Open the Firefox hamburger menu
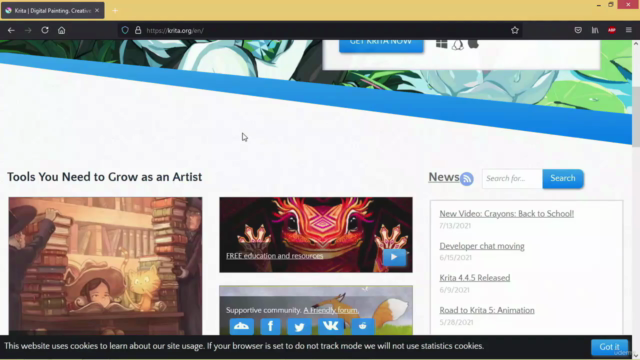Viewport: 640px width, 360px height. tap(629, 30)
